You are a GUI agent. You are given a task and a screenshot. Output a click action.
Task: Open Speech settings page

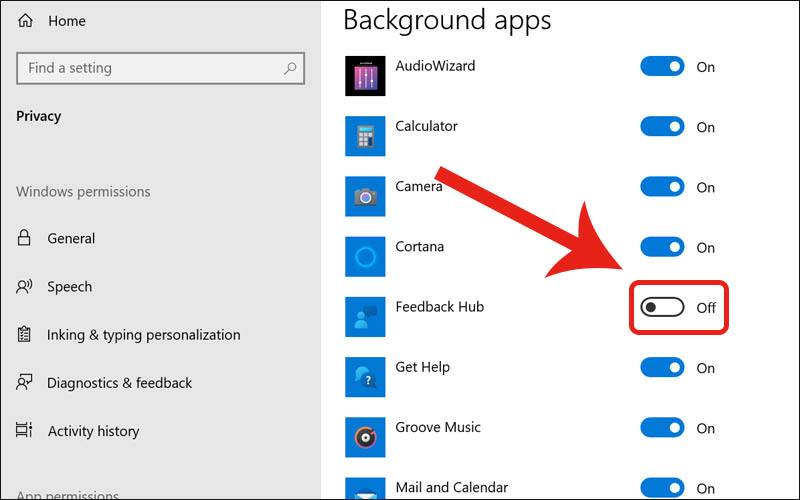click(69, 287)
